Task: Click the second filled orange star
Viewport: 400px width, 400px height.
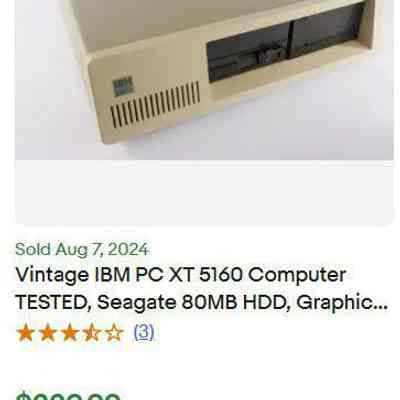Action: click(47, 333)
